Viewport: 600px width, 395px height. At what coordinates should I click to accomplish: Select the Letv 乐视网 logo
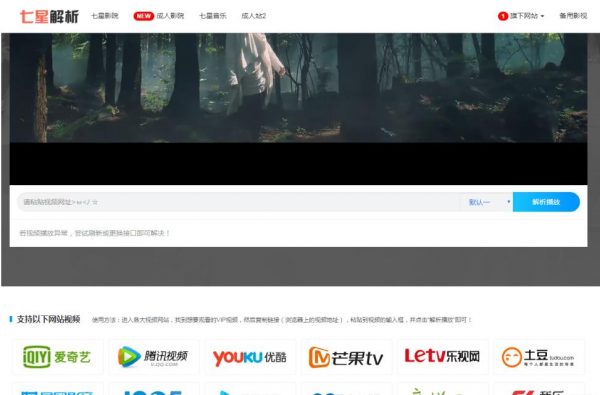pyautogui.click(x=442, y=357)
